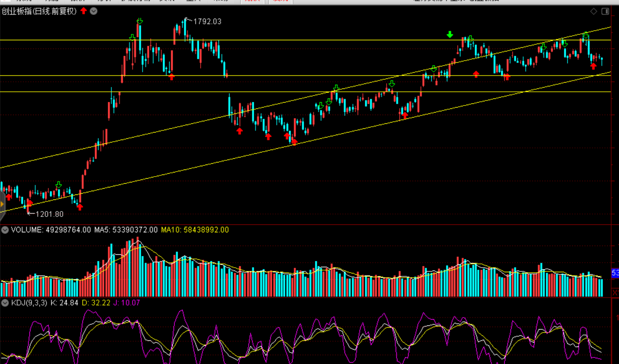Click the X1 scale box at volume panel right

click(615, 293)
